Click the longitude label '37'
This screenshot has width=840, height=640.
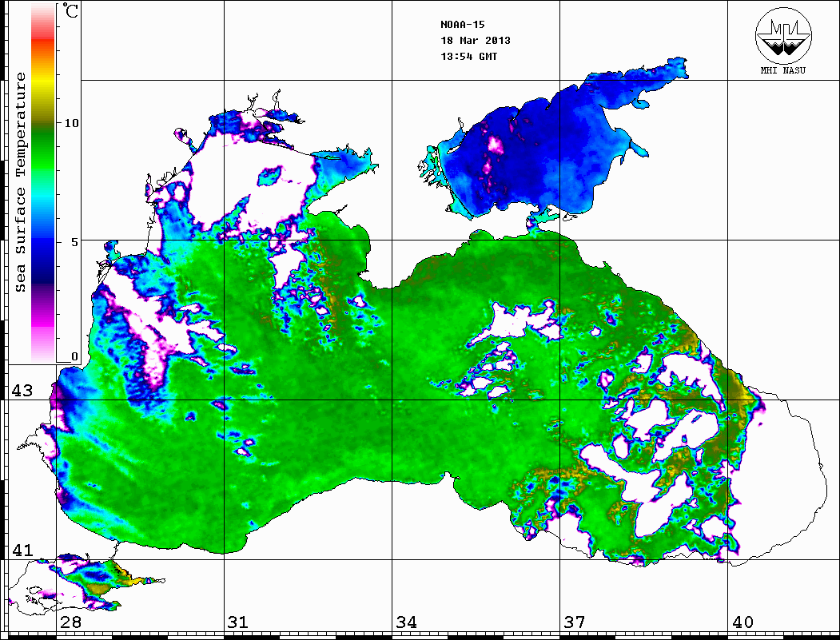(x=575, y=622)
